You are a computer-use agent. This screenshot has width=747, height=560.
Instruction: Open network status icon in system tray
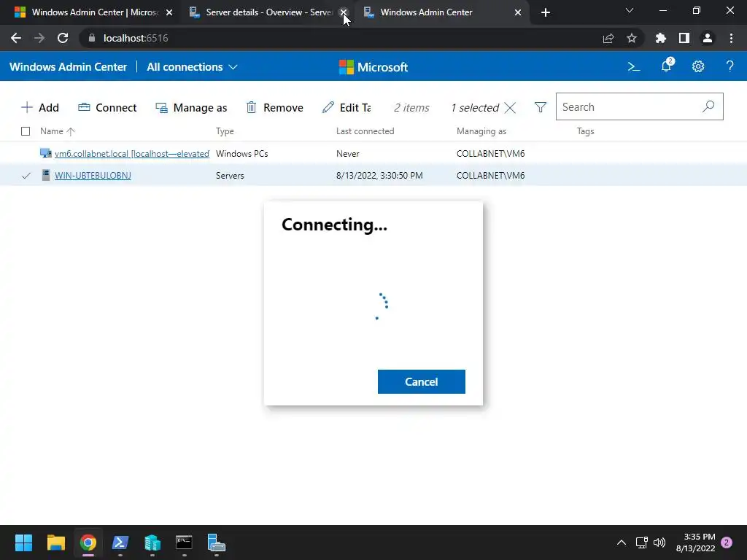coord(642,542)
